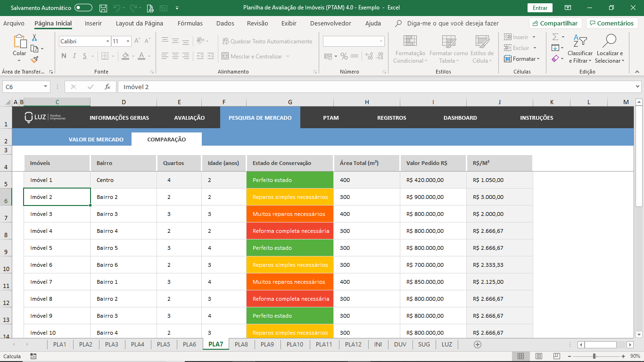Click the Save floppy disk icon
Viewport: 644px width, 362px height.
103,8
